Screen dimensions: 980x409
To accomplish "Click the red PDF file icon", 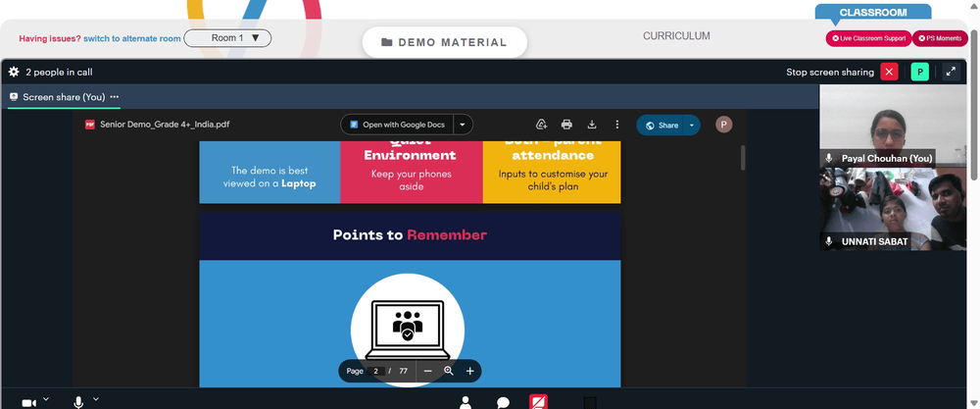I will [x=90, y=125].
